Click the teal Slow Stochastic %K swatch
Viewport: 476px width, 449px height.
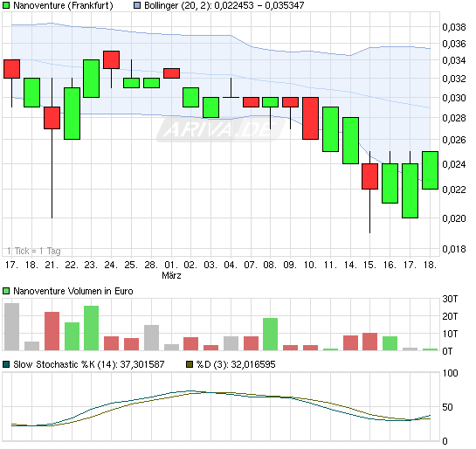click(x=6, y=364)
